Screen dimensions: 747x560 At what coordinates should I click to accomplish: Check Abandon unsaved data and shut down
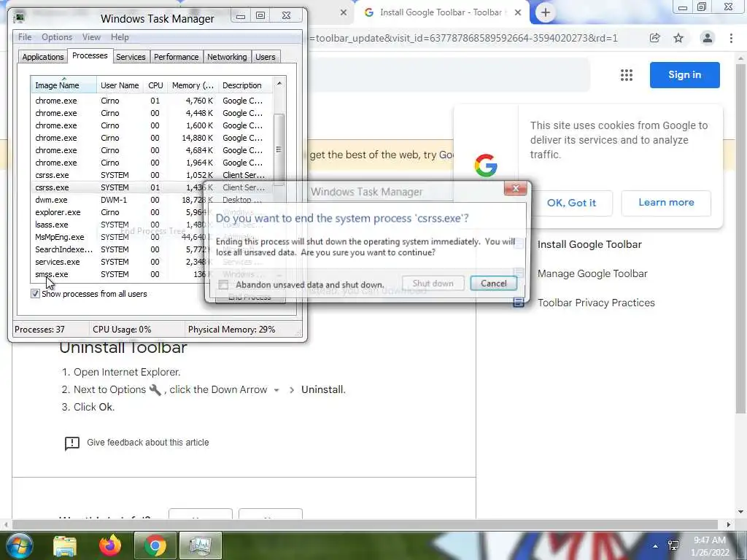[x=223, y=285]
